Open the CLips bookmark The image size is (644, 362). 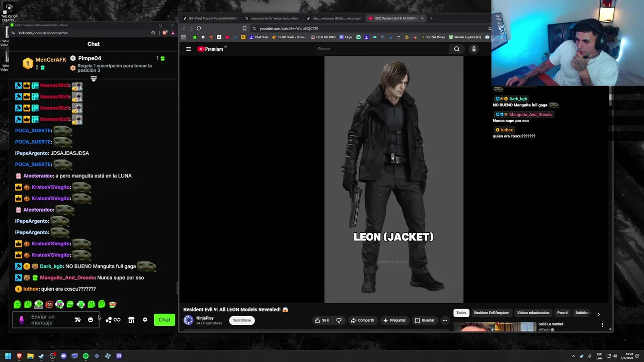(x=346, y=37)
